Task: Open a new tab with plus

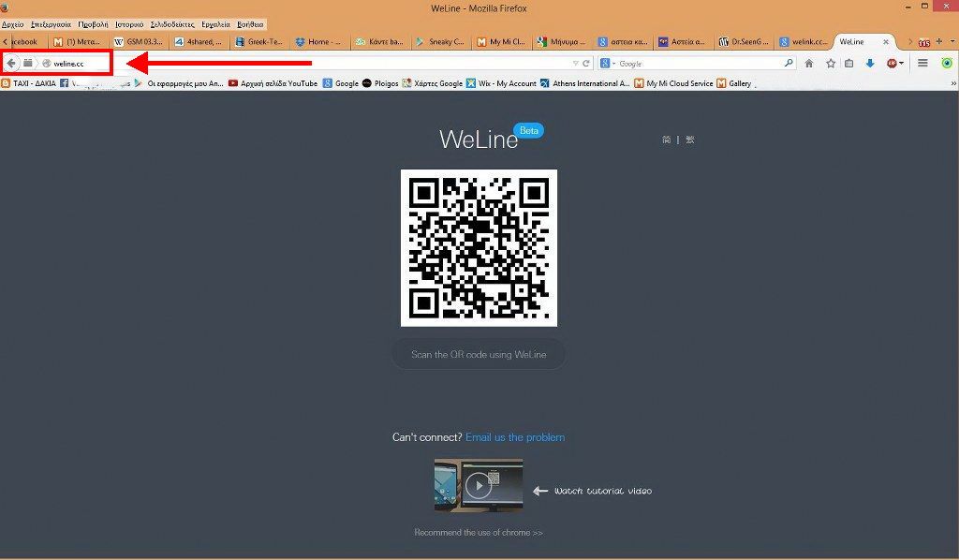Action: [x=938, y=41]
